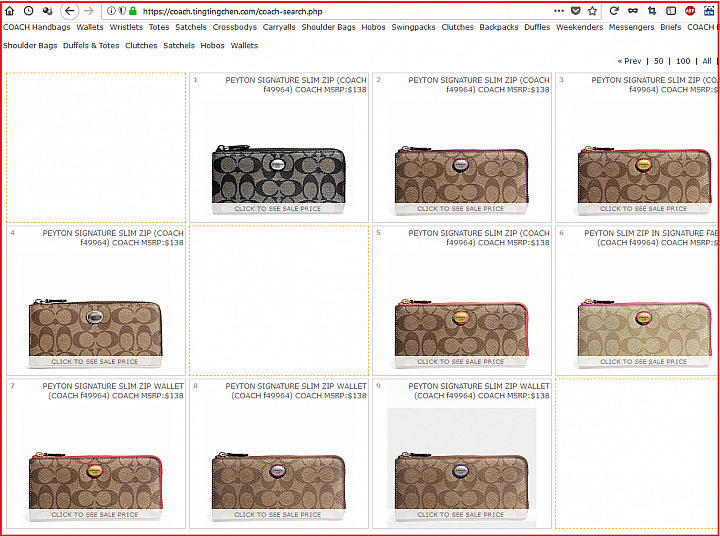Go to the browser Home page icon

pyautogui.click(x=9, y=11)
